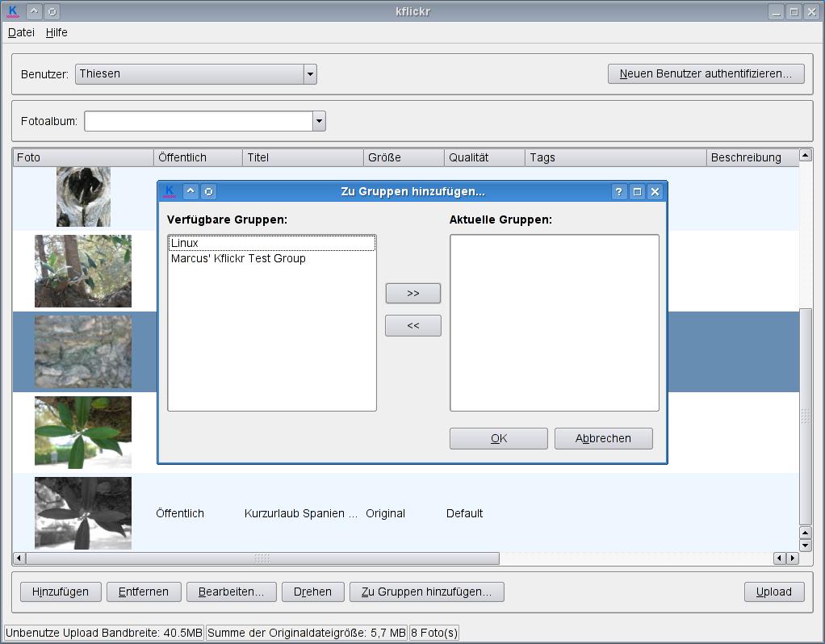Close the Zu Gruppen hinzufügen dialog
Image resolution: width=825 pixels, height=644 pixels.
(655, 191)
